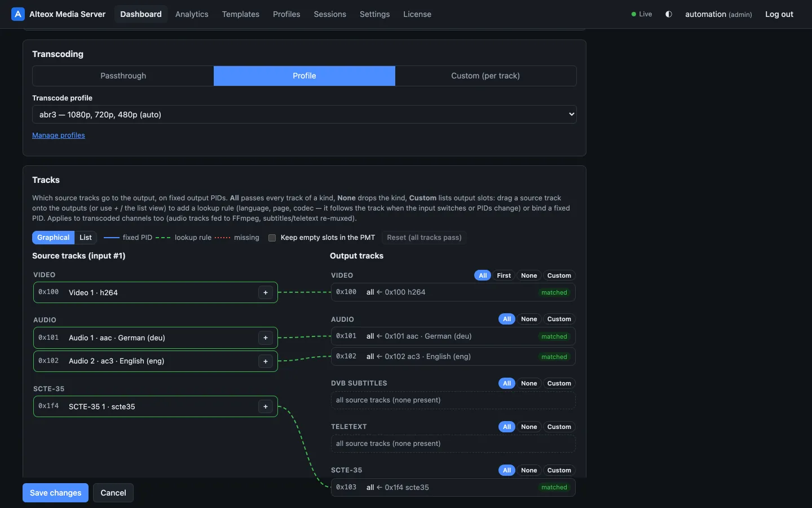
Task: Add Video 1 h264 track with plus
Action: click(x=266, y=292)
